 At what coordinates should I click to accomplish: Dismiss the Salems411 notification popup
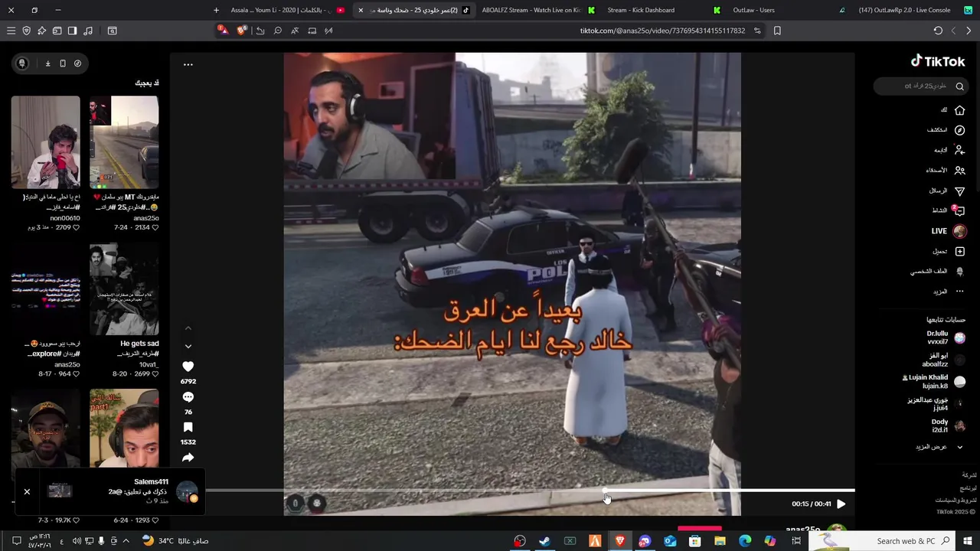(27, 491)
